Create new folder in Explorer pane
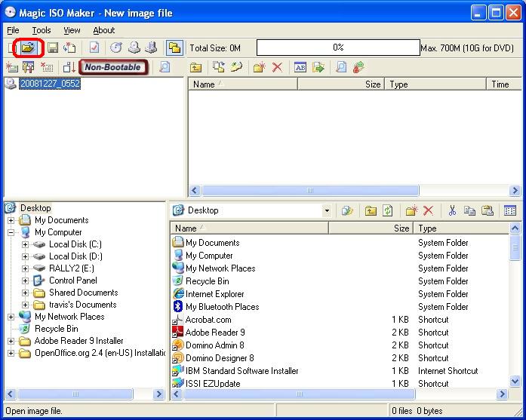This screenshot has width=526, height=420. [x=411, y=211]
